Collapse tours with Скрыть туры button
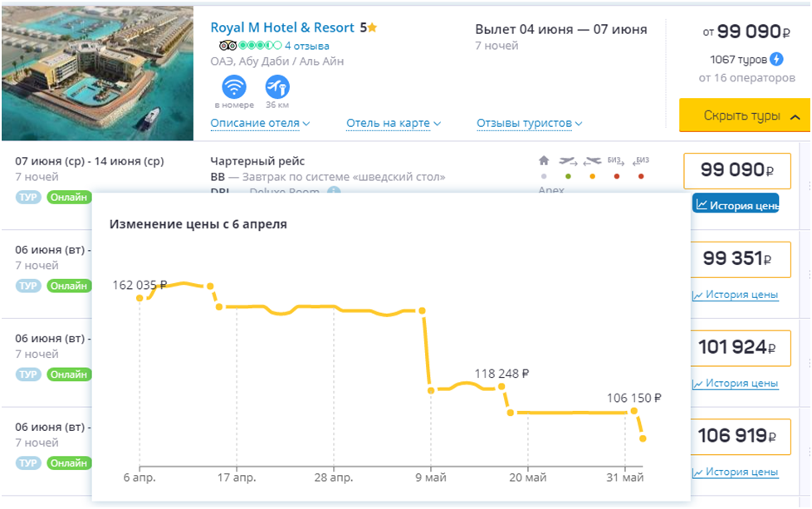 744,116
